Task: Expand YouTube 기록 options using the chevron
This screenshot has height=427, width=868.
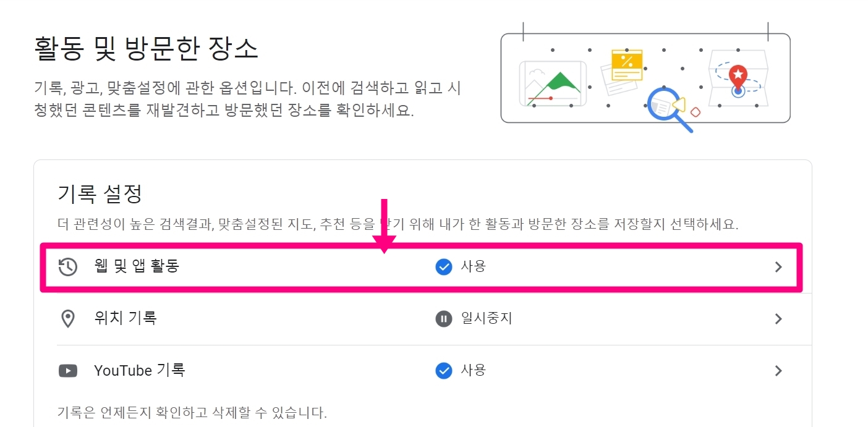Action: (x=778, y=370)
